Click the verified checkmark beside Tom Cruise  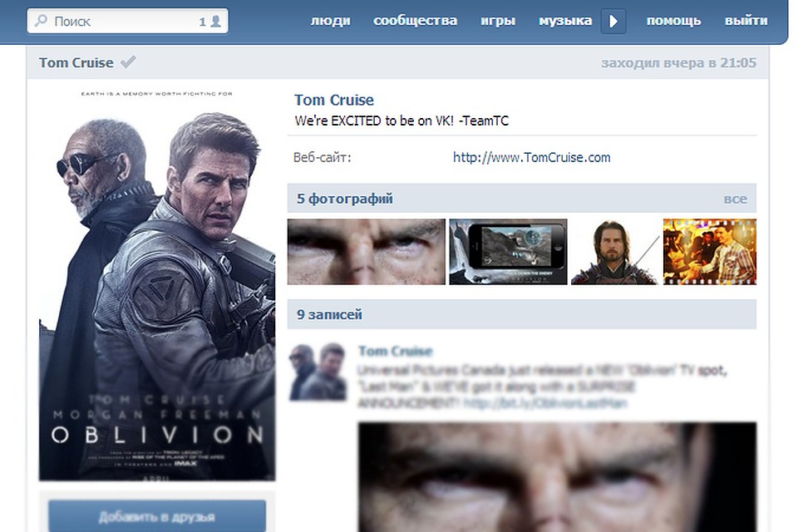pos(128,62)
